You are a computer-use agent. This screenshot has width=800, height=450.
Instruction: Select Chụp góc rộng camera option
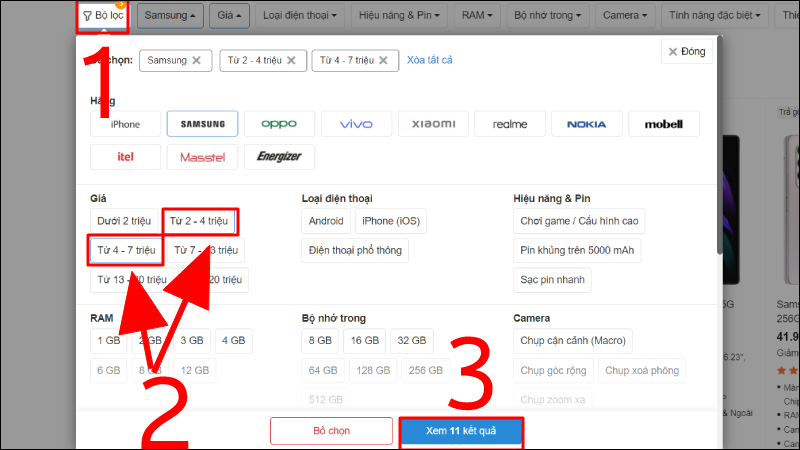553,370
